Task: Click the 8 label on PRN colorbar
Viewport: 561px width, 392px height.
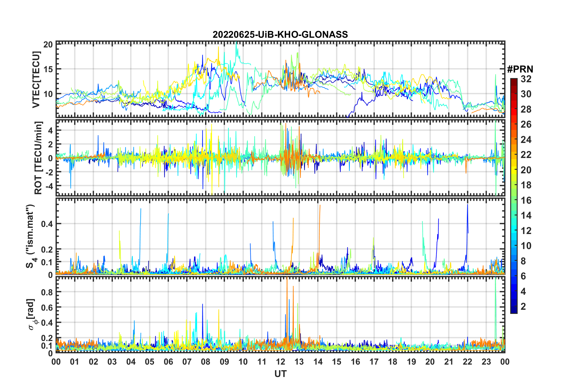Action: [524, 261]
